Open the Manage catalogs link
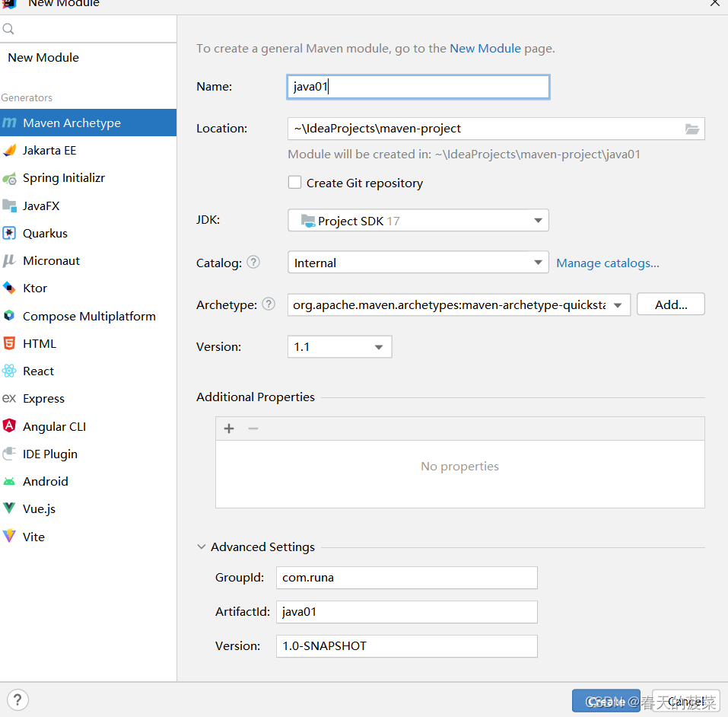The image size is (728, 717). [x=608, y=263]
